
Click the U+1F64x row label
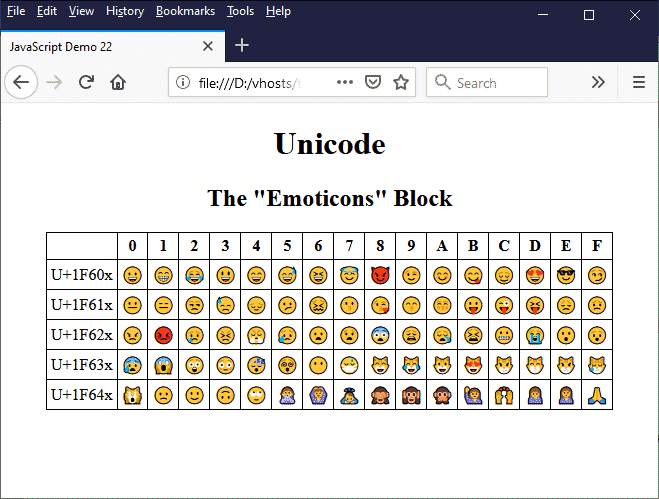click(x=82, y=395)
